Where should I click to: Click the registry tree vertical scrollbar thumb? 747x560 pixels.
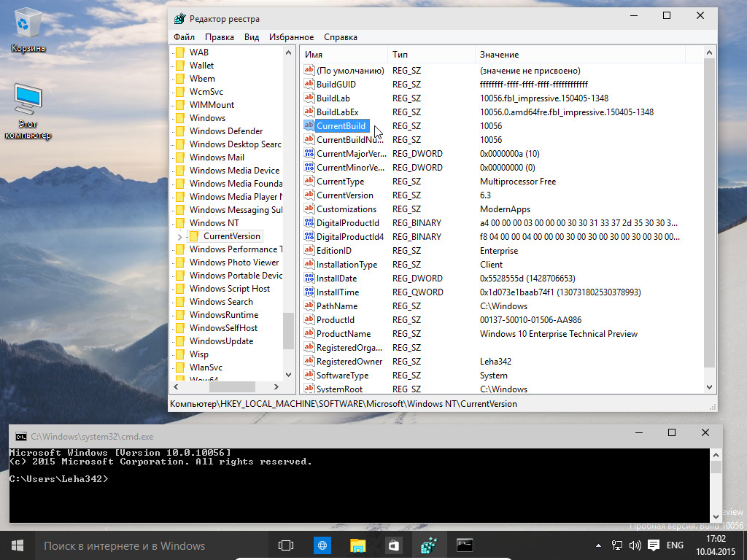pos(288,331)
